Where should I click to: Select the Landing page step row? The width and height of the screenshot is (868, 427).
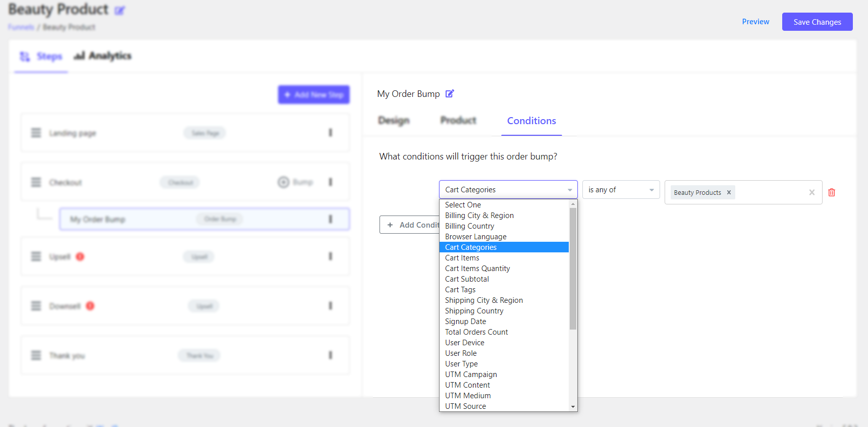pos(185,133)
